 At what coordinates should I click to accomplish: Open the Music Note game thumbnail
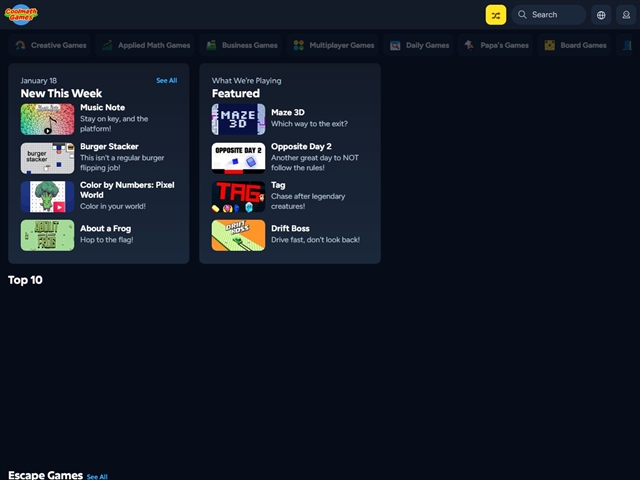tap(47, 119)
